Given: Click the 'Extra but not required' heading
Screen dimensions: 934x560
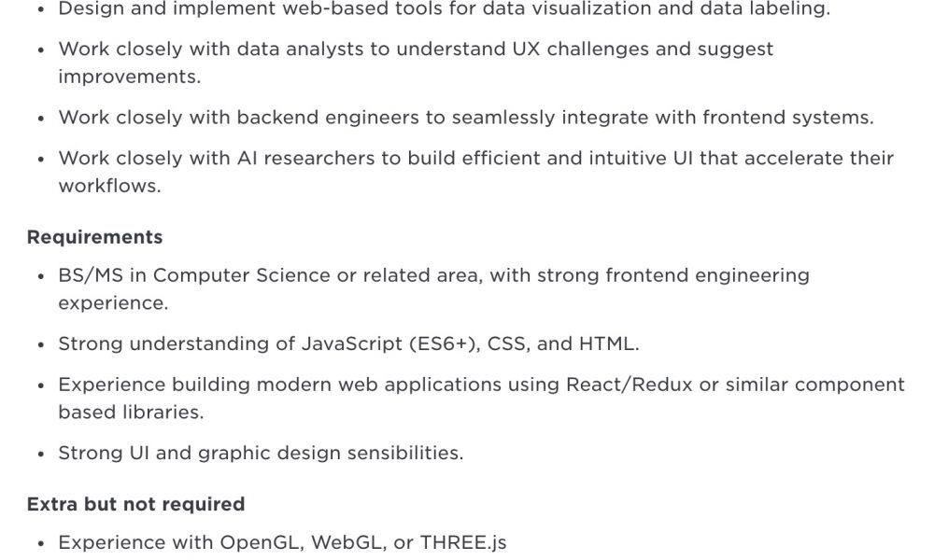Looking at the screenshot, I should (x=135, y=504).
